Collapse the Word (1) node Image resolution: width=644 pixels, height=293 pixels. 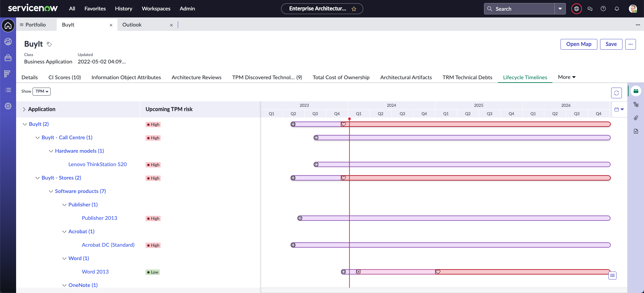click(64, 258)
